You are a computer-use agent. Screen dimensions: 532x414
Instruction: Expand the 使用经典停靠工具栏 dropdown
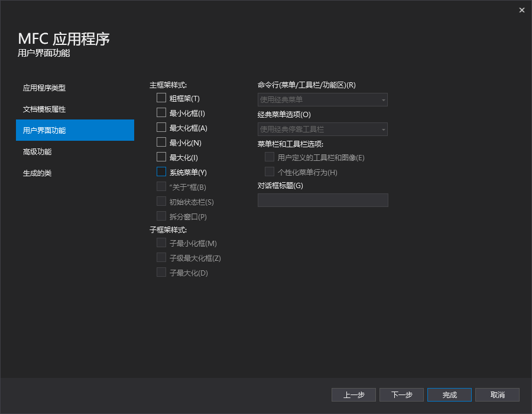pyautogui.click(x=322, y=130)
